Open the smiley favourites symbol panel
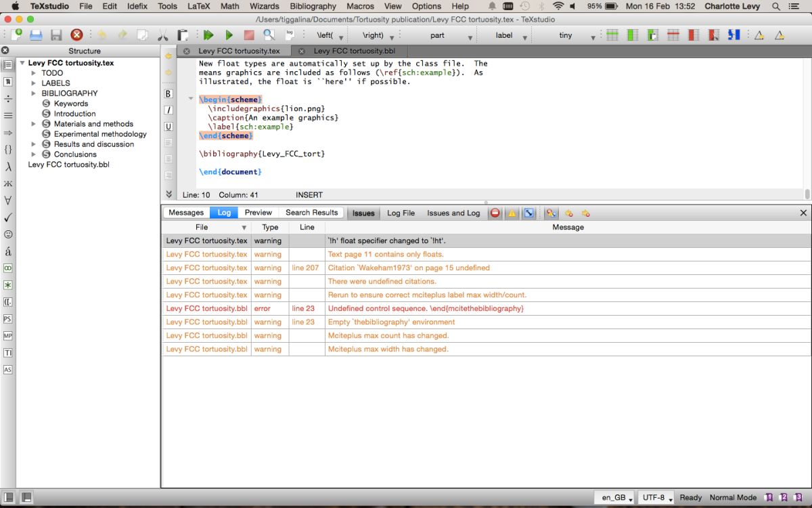The height and width of the screenshot is (508, 812). pyautogui.click(x=8, y=234)
